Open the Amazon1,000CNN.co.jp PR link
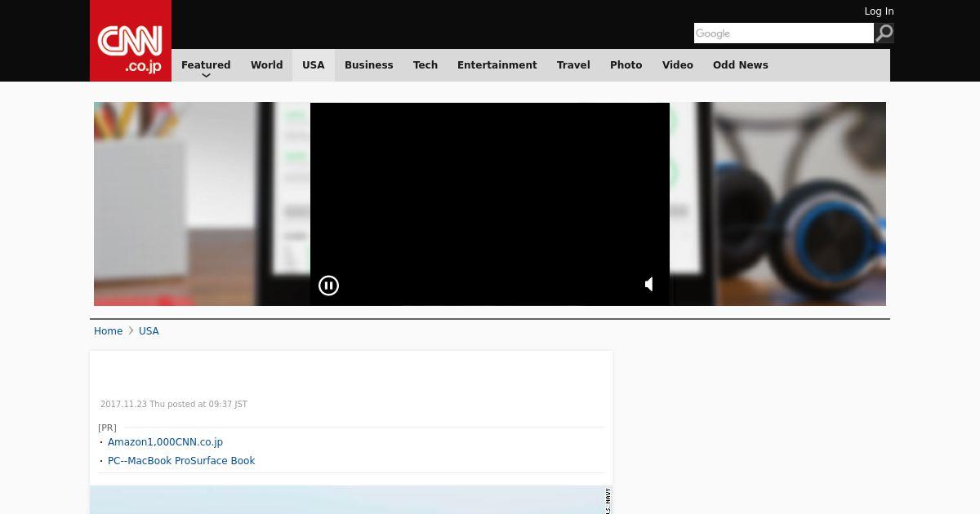 (165, 442)
